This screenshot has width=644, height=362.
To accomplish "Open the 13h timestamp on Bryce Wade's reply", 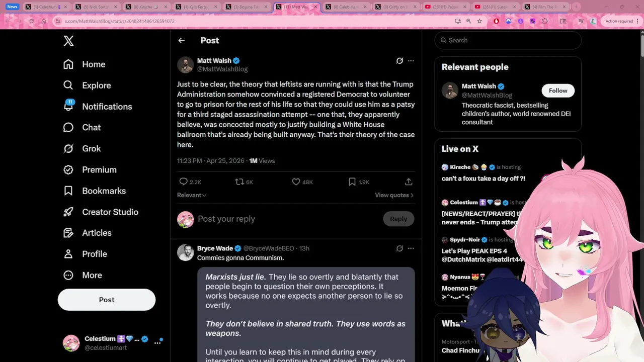I will click(304, 248).
